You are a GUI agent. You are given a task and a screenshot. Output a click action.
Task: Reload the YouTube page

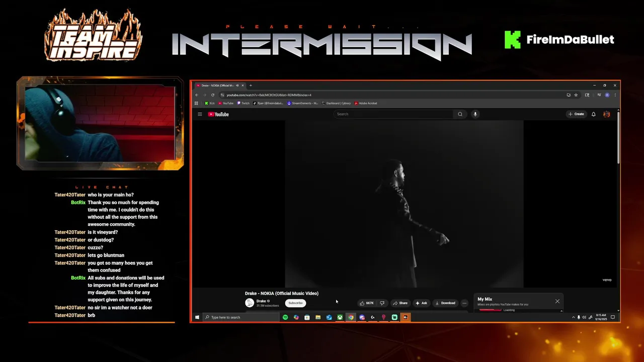coord(213,95)
